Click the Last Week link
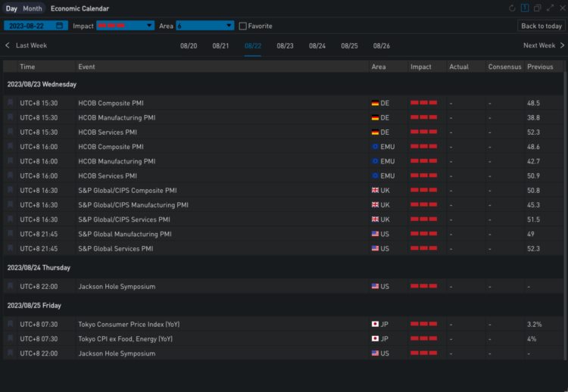This screenshot has width=568, height=392. point(31,45)
